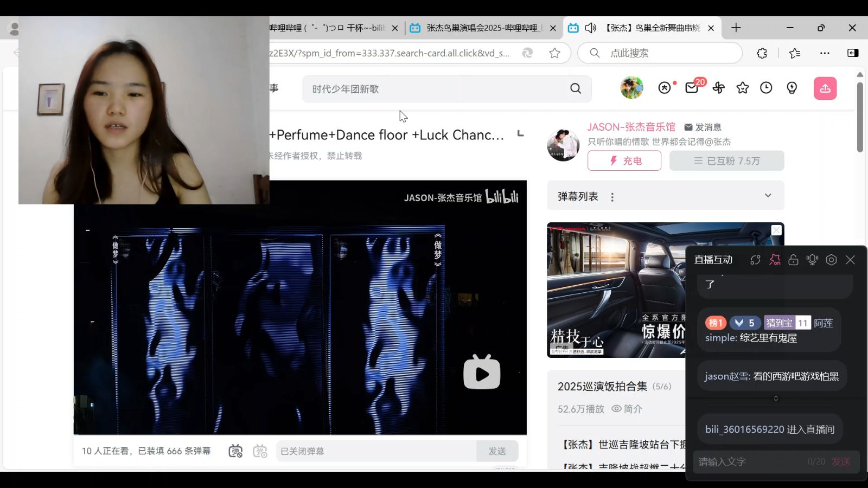This screenshot has width=868, height=488.
Task: Switch to 哔哩哔哩 干杯 tab
Action: coord(327,28)
